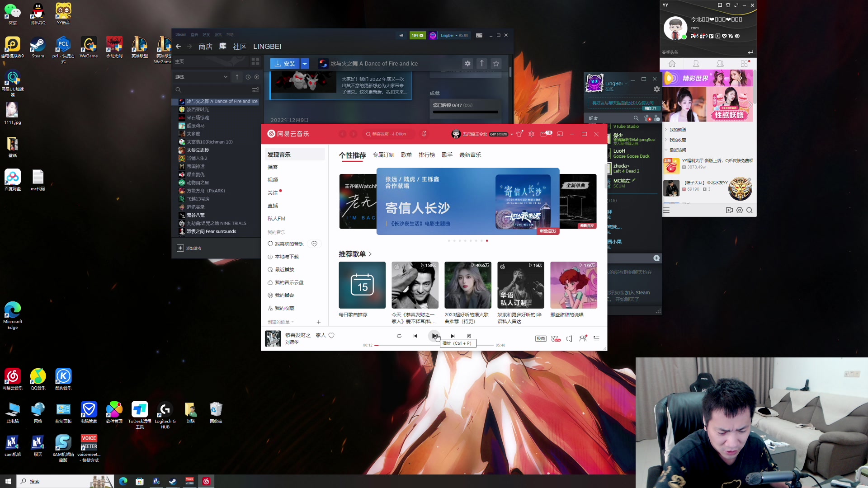Open the 专属定制 tab
Screen dimensions: 868x488
(383, 155)
